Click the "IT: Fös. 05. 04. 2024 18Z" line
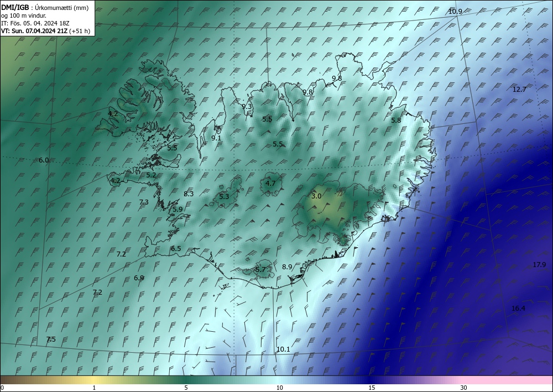 [35, 23]
